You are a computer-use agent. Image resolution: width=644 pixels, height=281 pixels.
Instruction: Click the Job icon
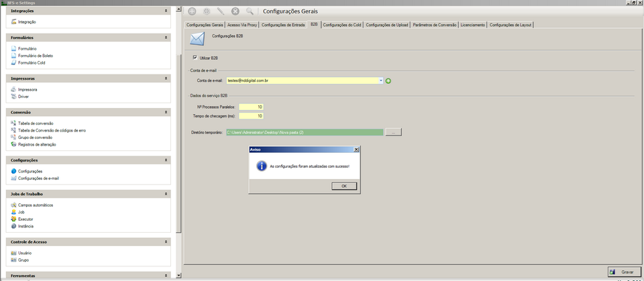[13, 212]
